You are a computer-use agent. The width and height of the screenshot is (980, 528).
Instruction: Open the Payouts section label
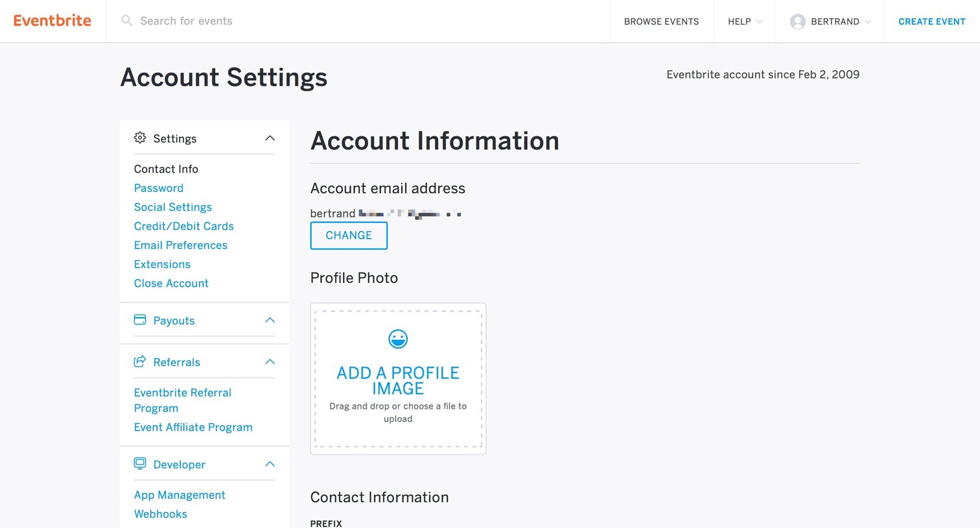coord(174,320)
